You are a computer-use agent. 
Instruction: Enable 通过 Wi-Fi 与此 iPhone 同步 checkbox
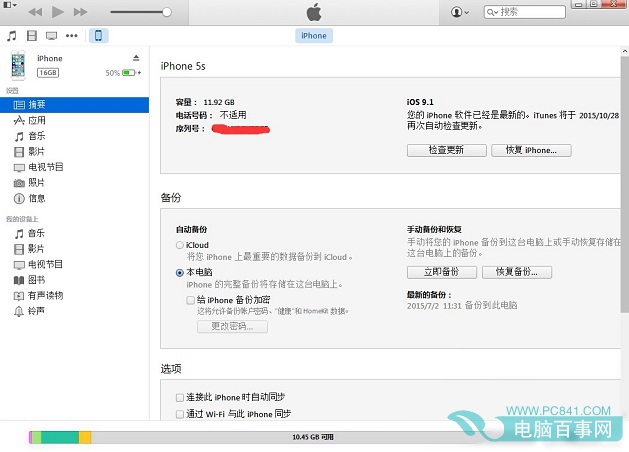(180, 414)
